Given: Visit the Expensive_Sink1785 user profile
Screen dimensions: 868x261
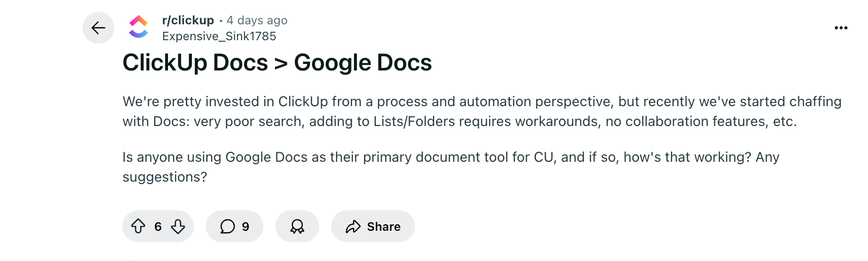Looking at the screenshot, I should [219, 36].
